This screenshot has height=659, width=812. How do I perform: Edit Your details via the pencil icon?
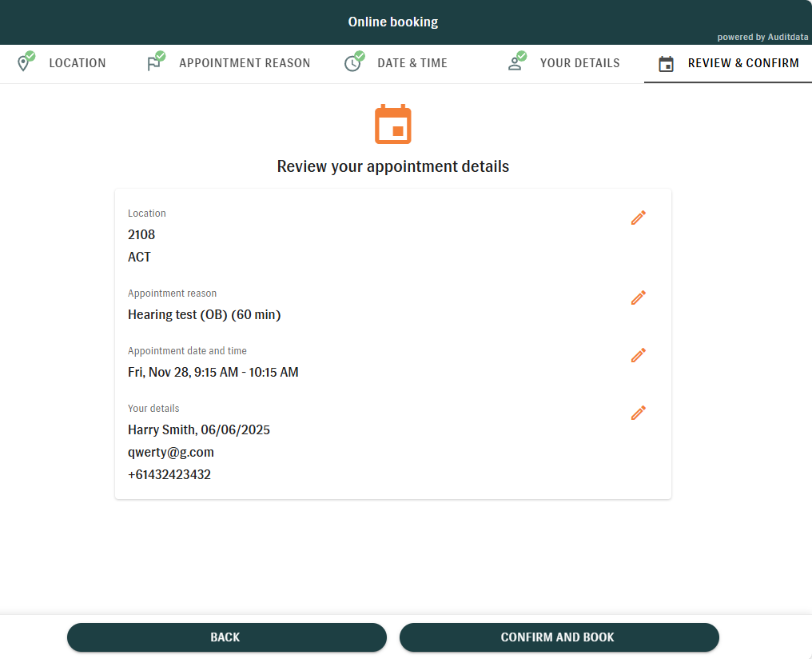click(638, 413)
